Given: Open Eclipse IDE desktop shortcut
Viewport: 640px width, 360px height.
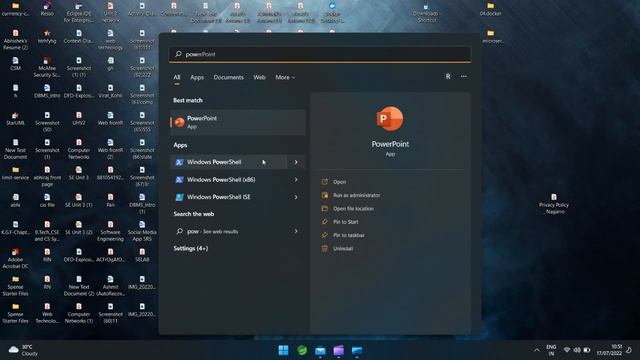Looking at the screenshot, I should (x=79, y=12).
